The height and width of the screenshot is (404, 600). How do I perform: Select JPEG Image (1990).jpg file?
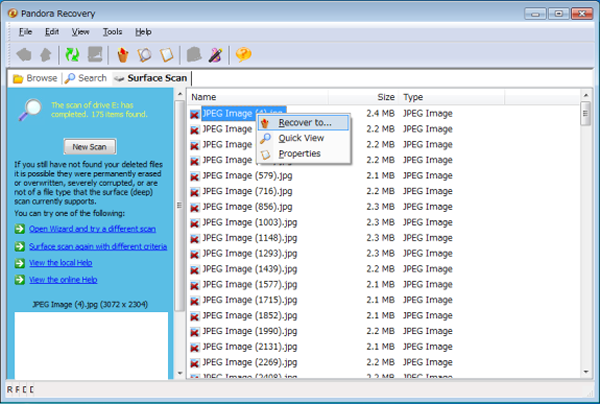coord(249,331)
